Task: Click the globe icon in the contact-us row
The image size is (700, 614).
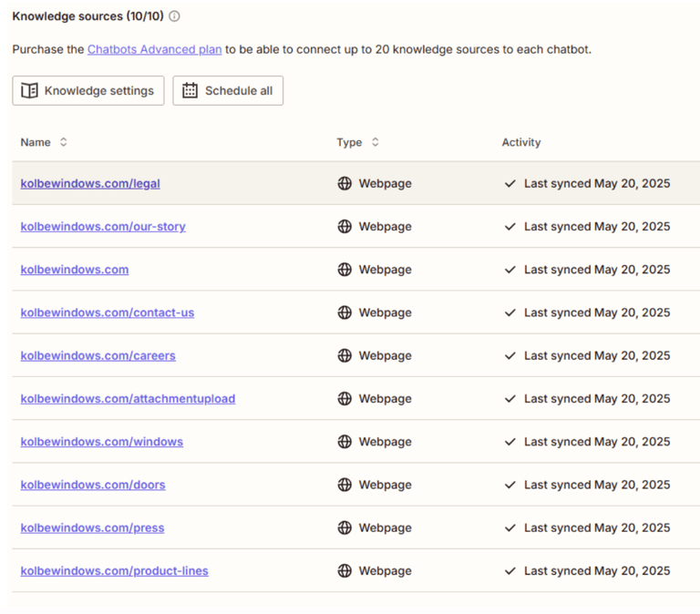Action: [x=345, y=312]
